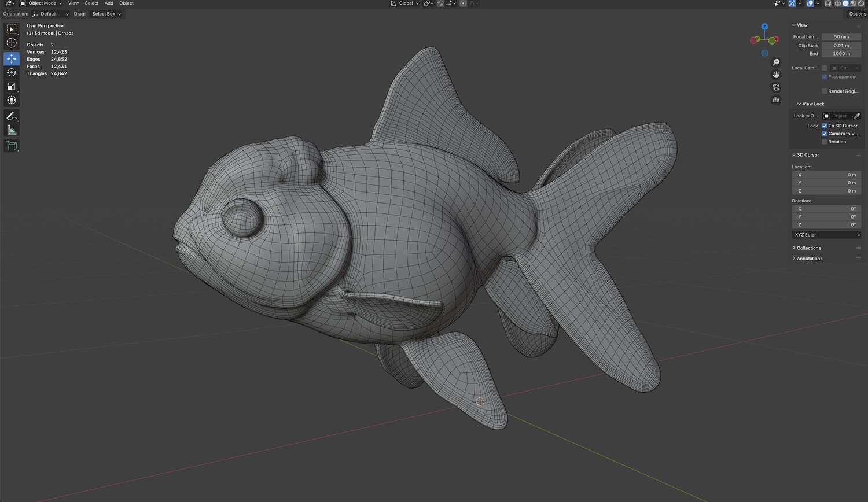The height and width of the screenshot is (502, 868).
Task: Pick the Scale tool
Action: [x=12, y=86]
